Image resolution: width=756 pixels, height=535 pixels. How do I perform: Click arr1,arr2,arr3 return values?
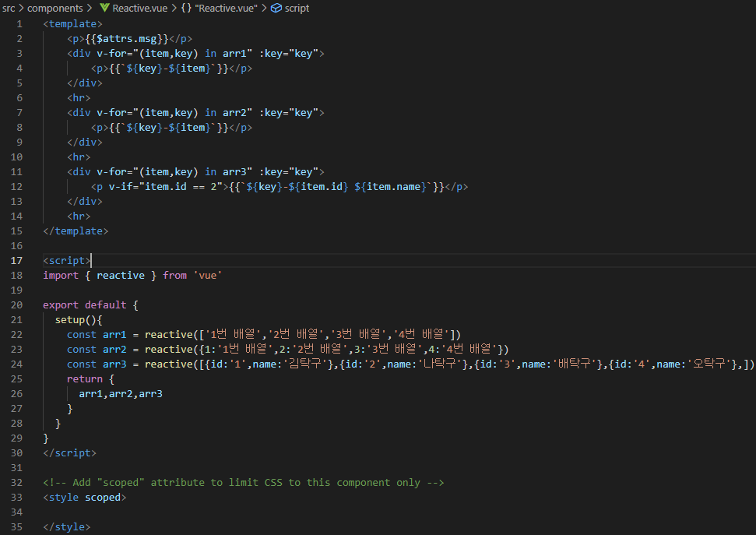tap(121, 394)
